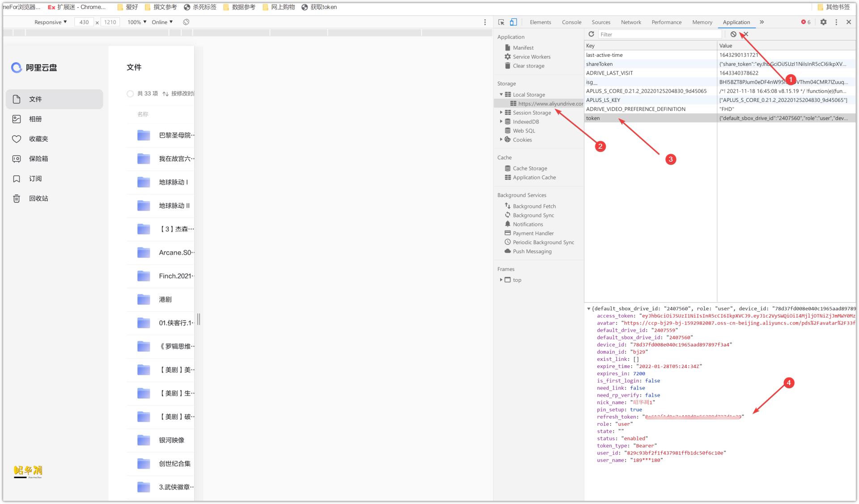Image resolution: width=859 pixels, height=504 pixels.
Task: Show more DevTools tabs chevron
Action: coord(761,22)
